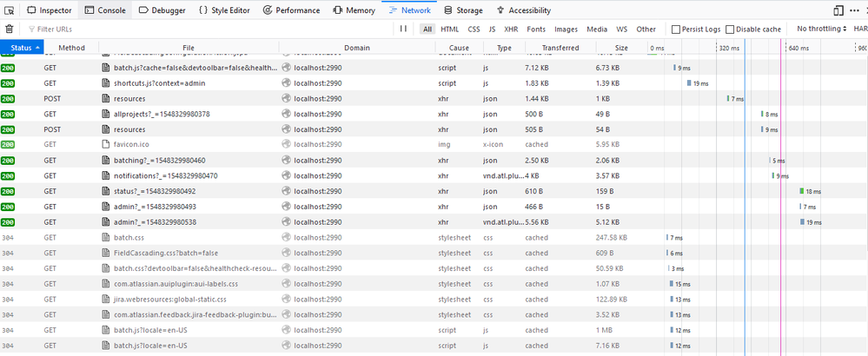Click the element picker icon
Image resolution: width=868 pixels, height=356 pixels.
(9, 10)
